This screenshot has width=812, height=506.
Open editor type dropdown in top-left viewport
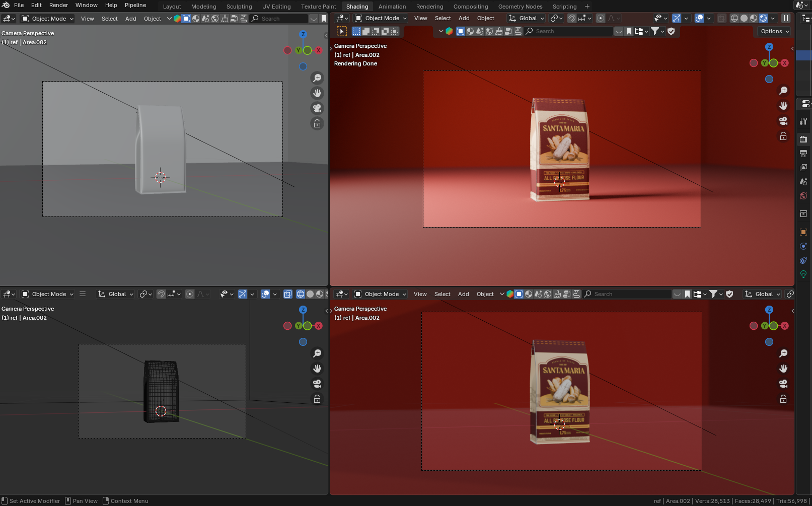coord(9,19)
